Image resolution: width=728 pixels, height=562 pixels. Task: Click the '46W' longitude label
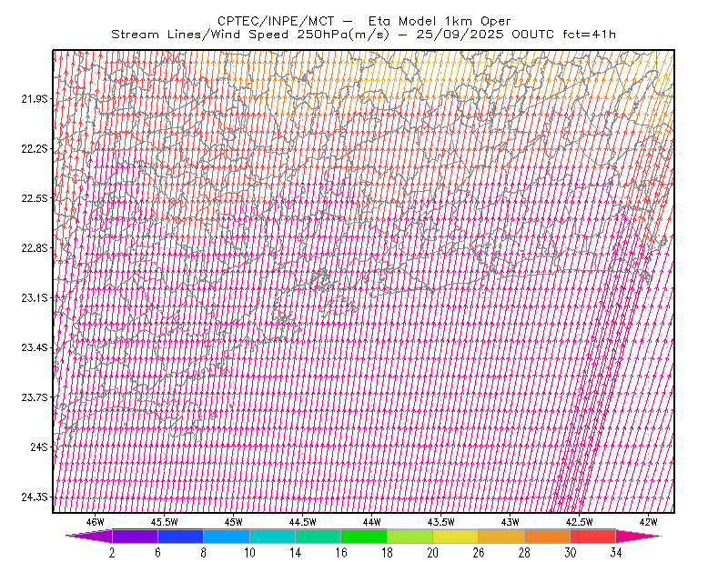coord(96,522)
